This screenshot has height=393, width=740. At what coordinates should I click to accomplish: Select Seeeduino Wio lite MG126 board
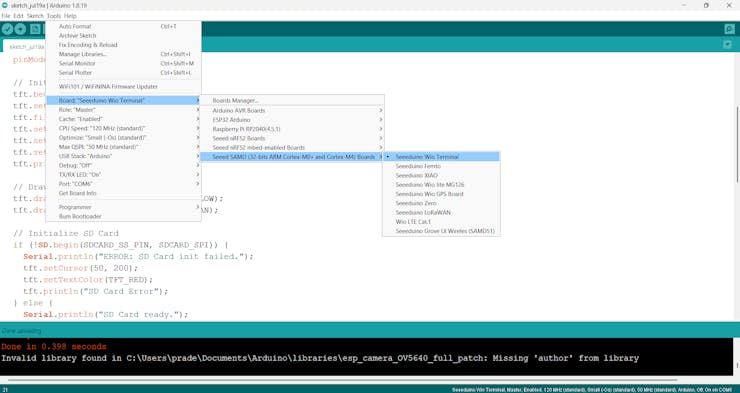[441, 185]
